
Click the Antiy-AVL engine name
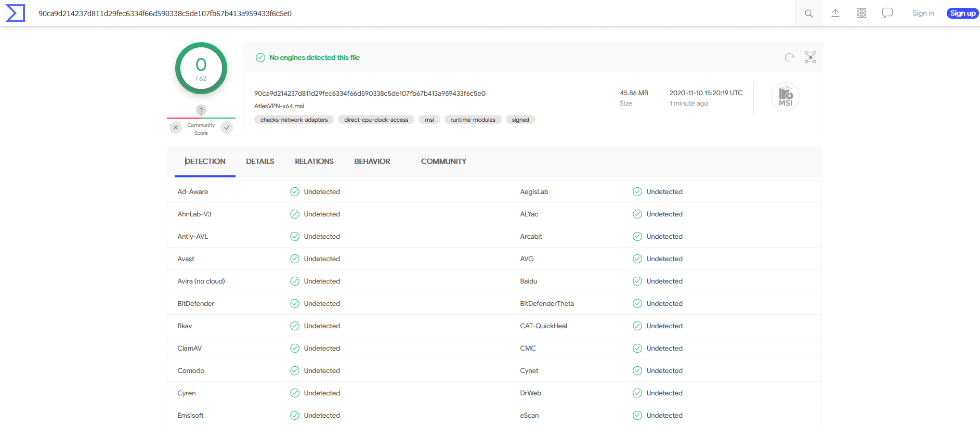192,236
